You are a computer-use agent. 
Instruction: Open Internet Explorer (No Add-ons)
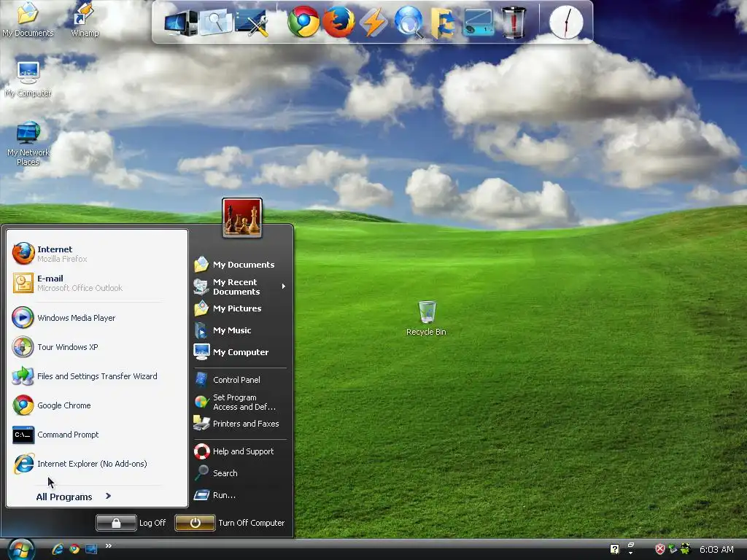tap(98, 464)
